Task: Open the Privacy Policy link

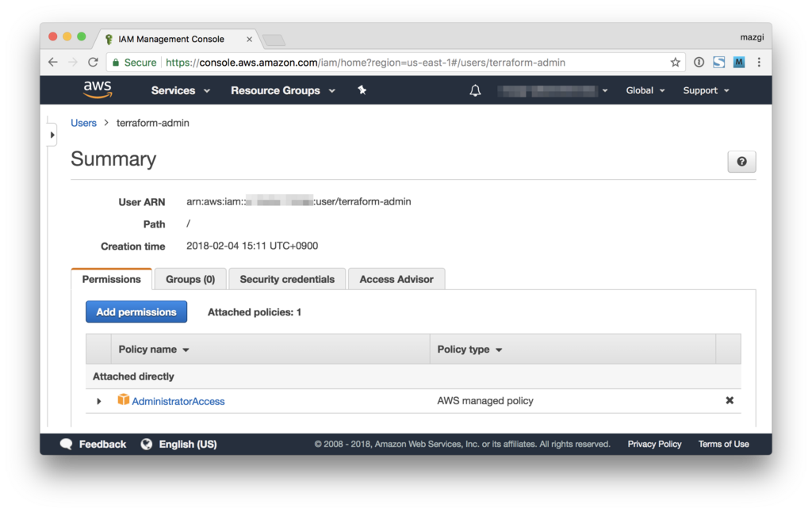Action: [x=654, y=444]
